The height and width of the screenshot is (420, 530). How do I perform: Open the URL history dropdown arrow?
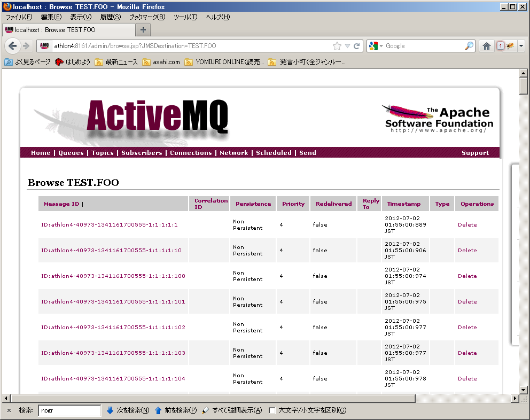click(x=347, y=46)
